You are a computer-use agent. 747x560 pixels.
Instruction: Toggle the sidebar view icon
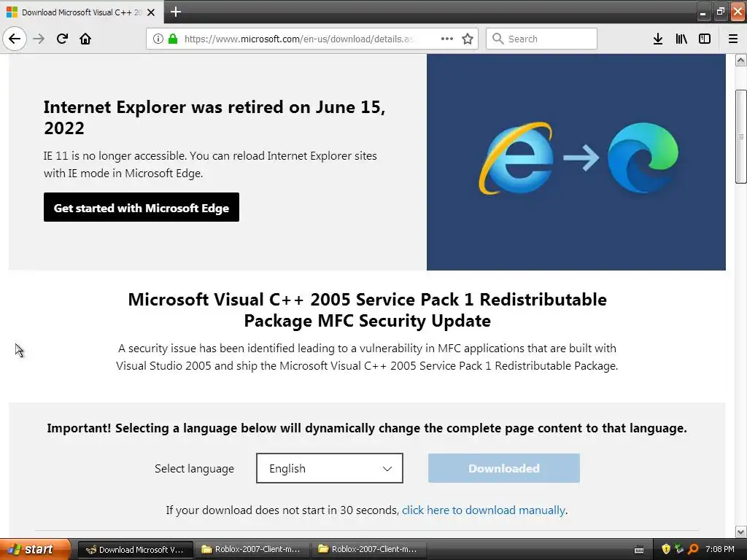(x=705, y=39)
